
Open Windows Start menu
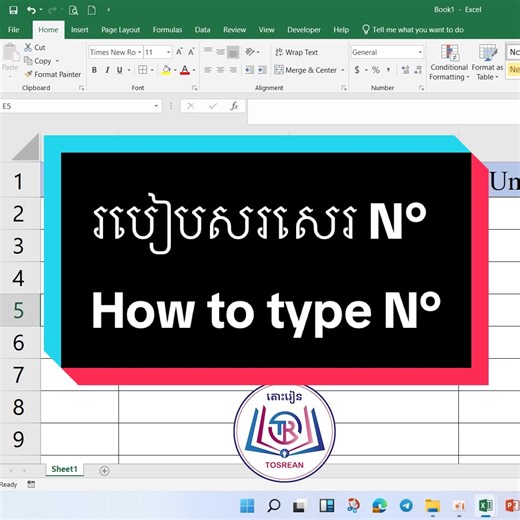(247, 506)
